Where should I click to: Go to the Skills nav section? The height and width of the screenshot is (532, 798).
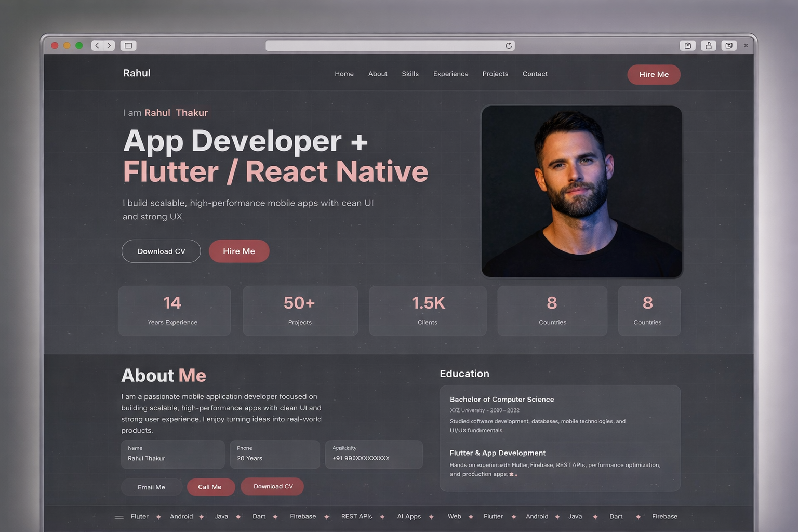tap(410, 74)
